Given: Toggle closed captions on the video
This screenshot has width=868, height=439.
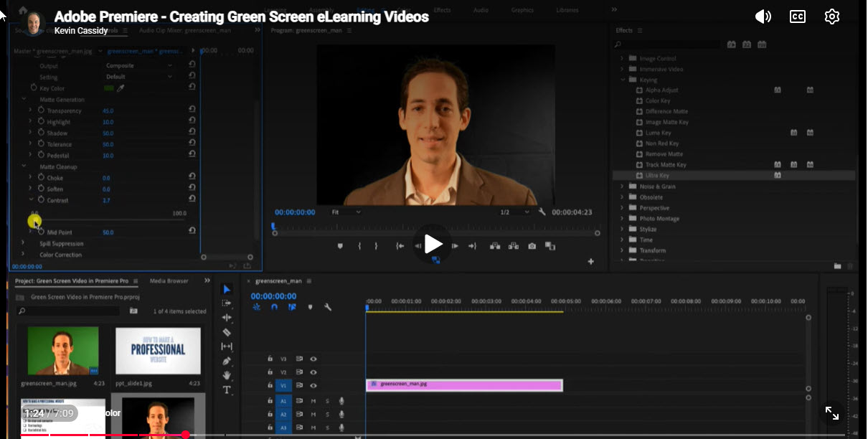Looking at the screenshot, I should [797, 17].
